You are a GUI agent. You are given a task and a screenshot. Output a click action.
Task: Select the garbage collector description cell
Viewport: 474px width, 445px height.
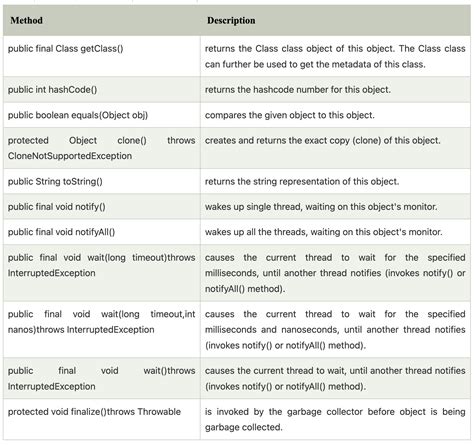pyautogui.click(x=335, y=419)
